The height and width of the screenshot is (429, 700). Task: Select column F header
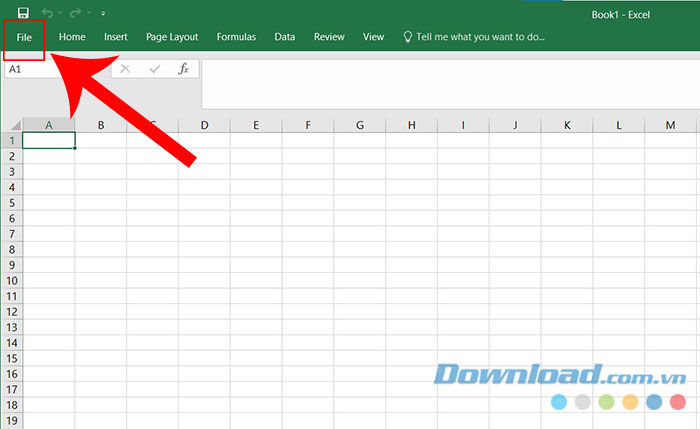coord(308,125)
